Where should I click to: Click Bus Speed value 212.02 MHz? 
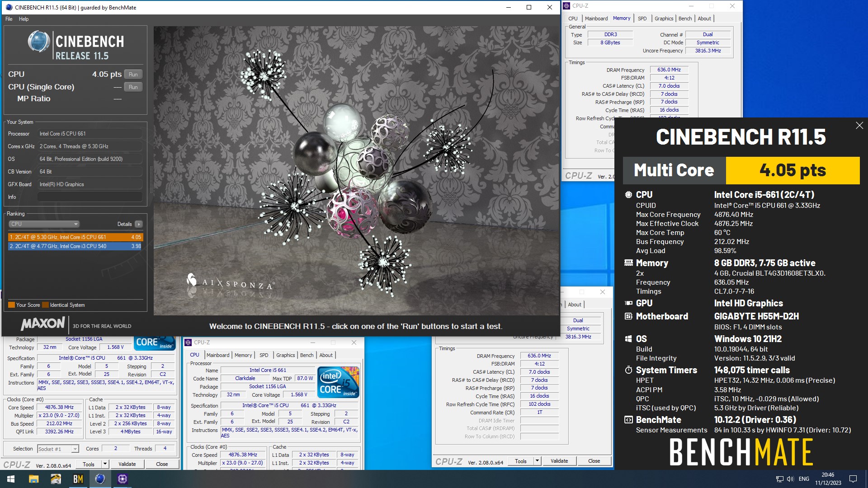click(59, 423)
